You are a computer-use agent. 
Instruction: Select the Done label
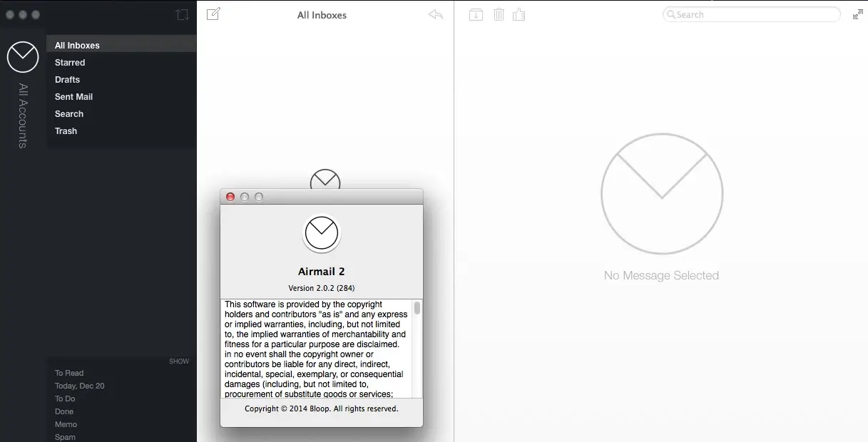point(64,411)
